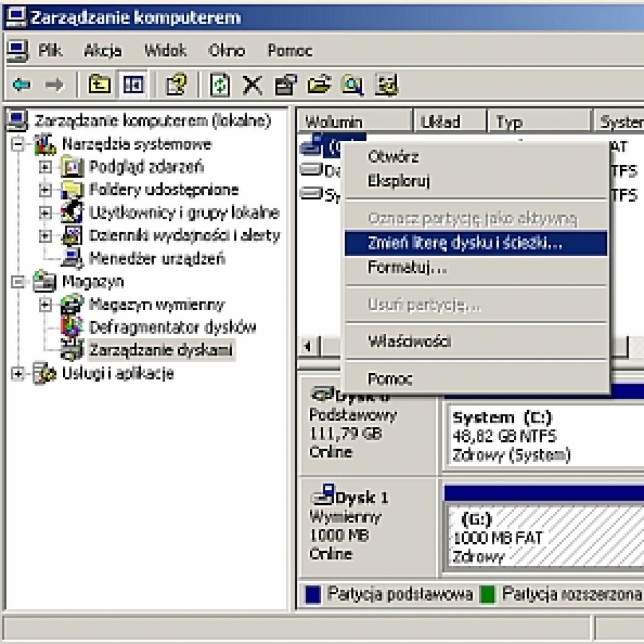Click the Dysk 1 removable drive icon
The height and width of the screenshot is (644, 644).
(x=324, y=494)
